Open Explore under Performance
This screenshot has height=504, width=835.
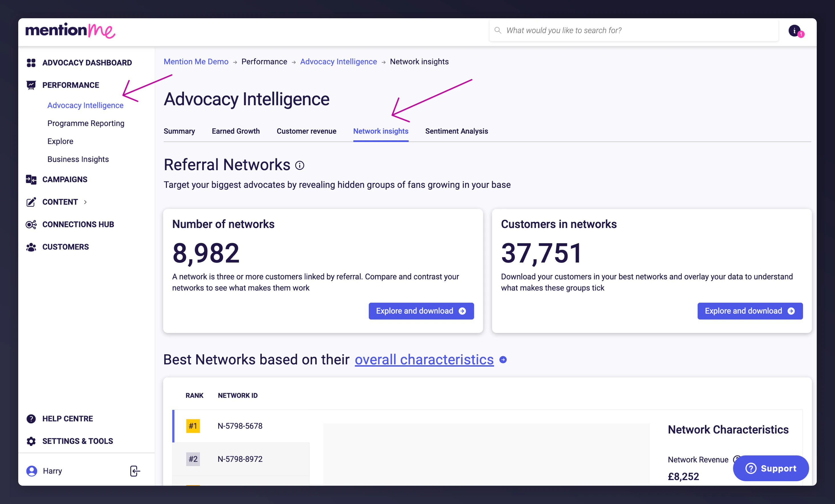(60, 141)
